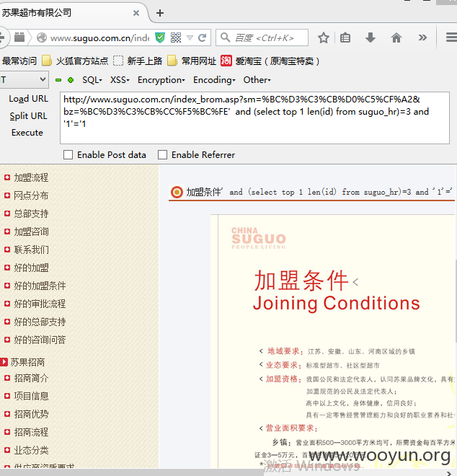Enable Post data checkbox
The image size is (457, 476).
(68, 155)
